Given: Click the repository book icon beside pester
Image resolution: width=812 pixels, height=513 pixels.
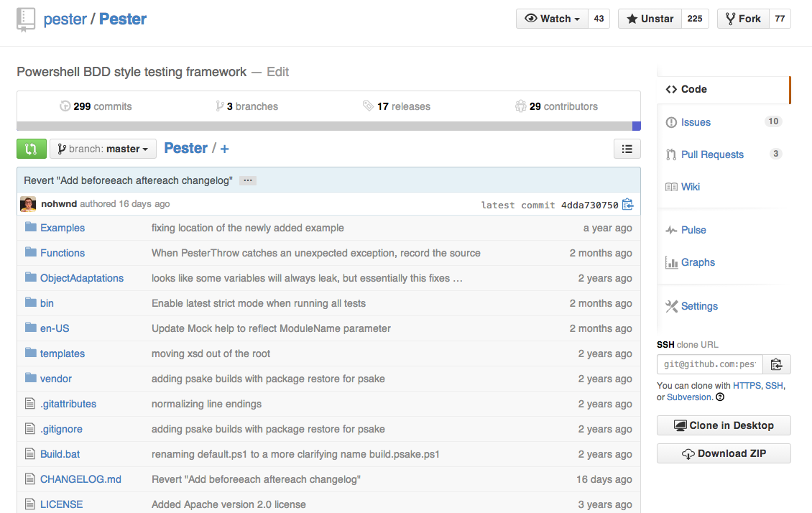Looking at the screenshot, I should pyautogui.click(x=25, y=19).
